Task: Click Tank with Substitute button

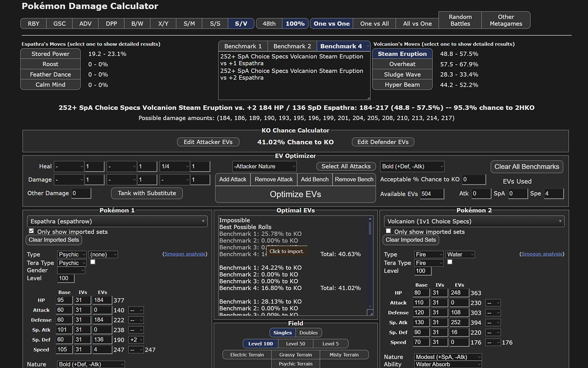Action: click(147, 193)
